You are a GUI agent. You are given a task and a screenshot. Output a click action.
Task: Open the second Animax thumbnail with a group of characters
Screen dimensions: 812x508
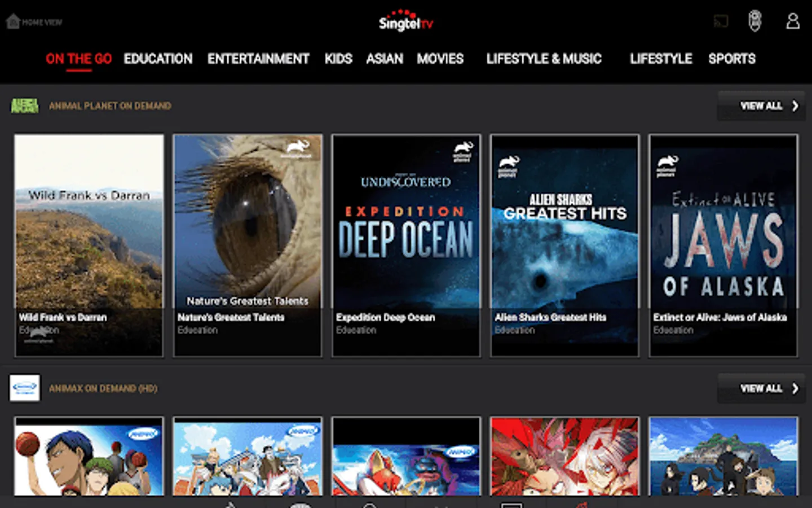click(x=248, y=457)
